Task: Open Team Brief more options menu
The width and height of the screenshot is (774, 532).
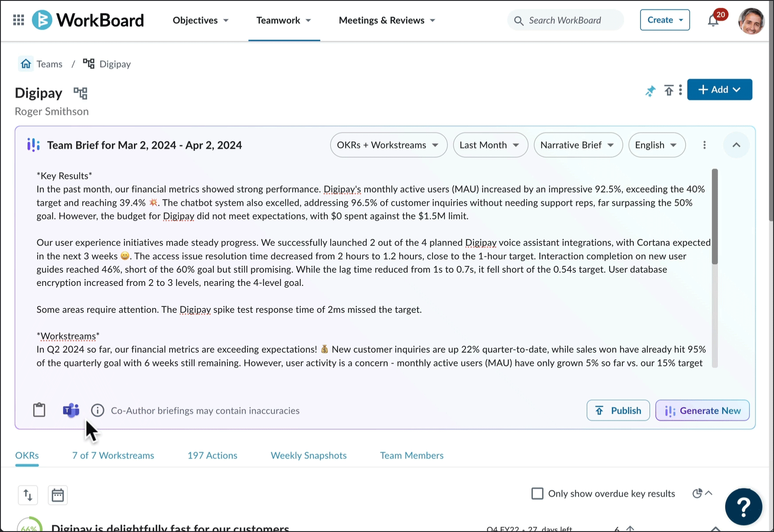Action: click(704, 145)
